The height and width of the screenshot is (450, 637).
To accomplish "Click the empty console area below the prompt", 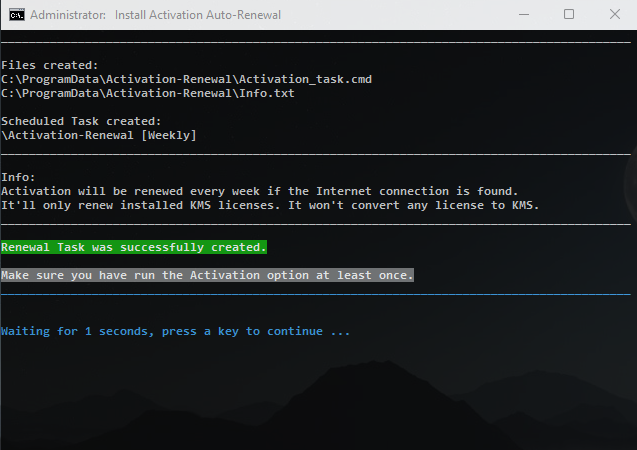I will click(316, 395).
